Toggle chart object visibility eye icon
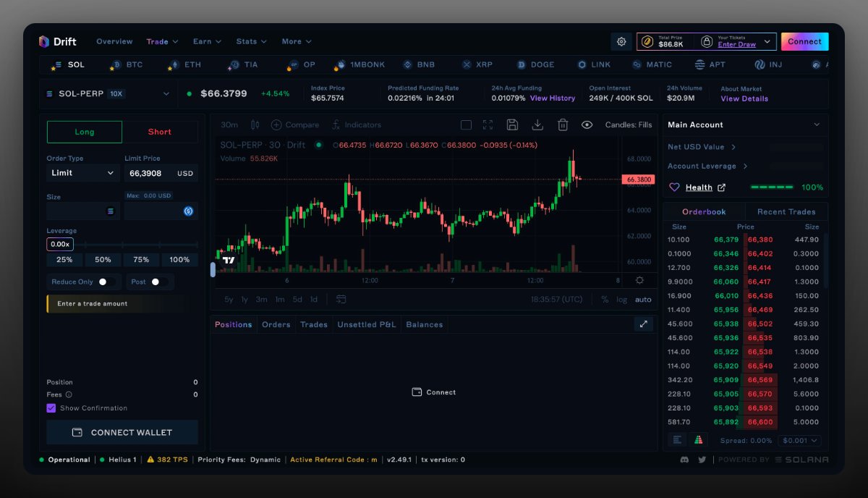 pos(587,124)
